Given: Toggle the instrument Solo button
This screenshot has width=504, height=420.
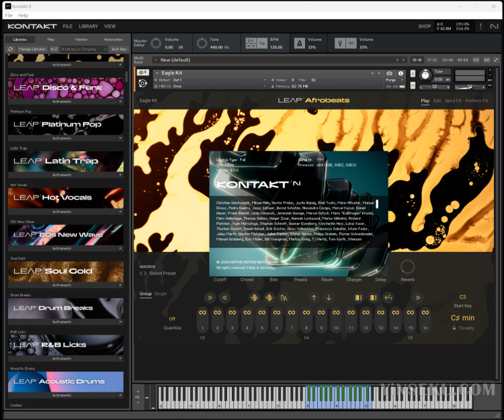Looking at the screenshot, I should coord(413,73).
